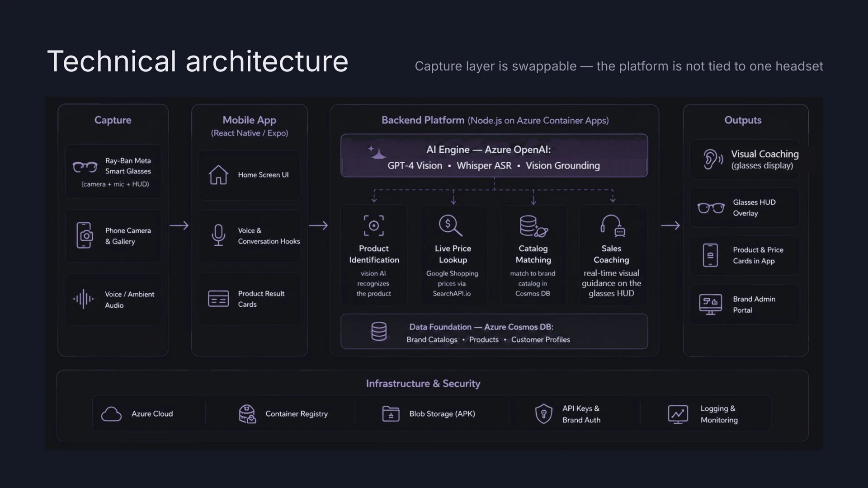
Task: Click the Outputs heading
Action: [x=743, y=120]
